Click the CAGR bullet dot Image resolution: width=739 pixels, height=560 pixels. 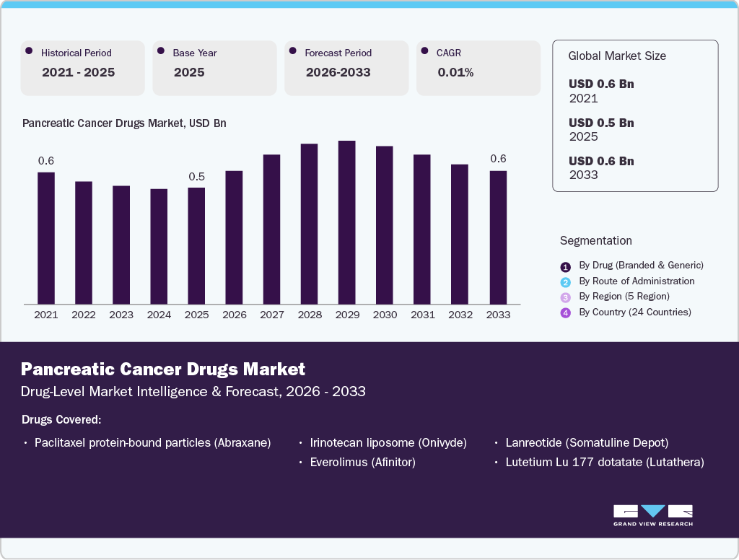(x=425, y=51)
